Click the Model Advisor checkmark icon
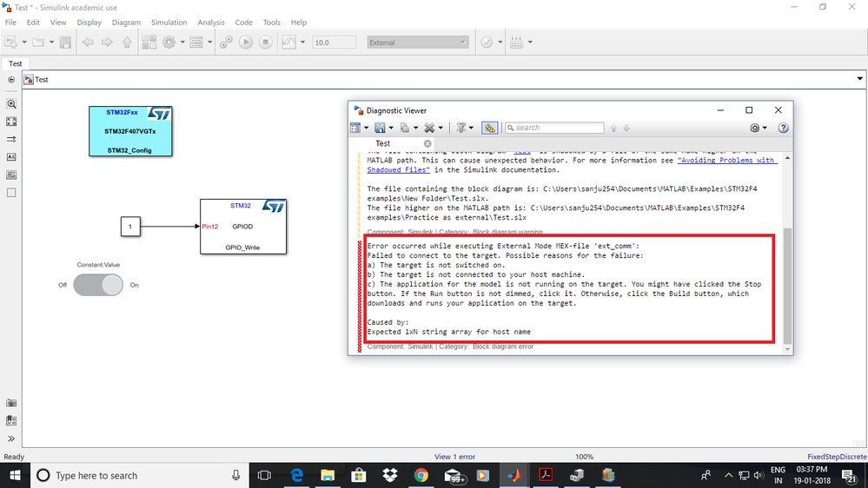868x488 pixels. click(x=487, y=42)
